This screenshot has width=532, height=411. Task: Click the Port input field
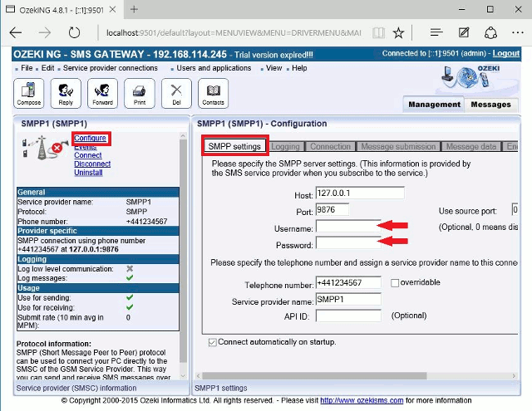(x=332, y=209)
